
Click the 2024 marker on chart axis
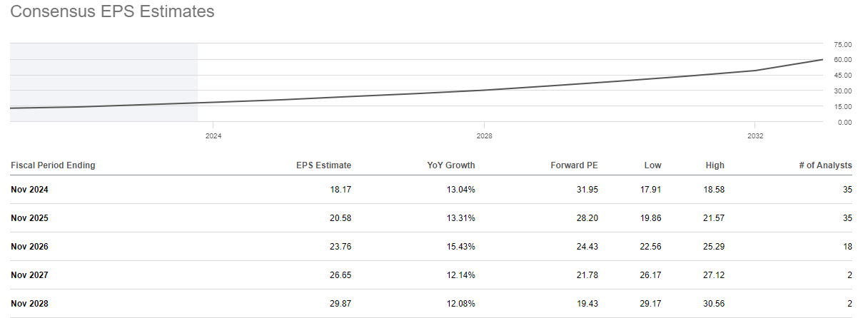pyautogui.click(x=213, y=135)
